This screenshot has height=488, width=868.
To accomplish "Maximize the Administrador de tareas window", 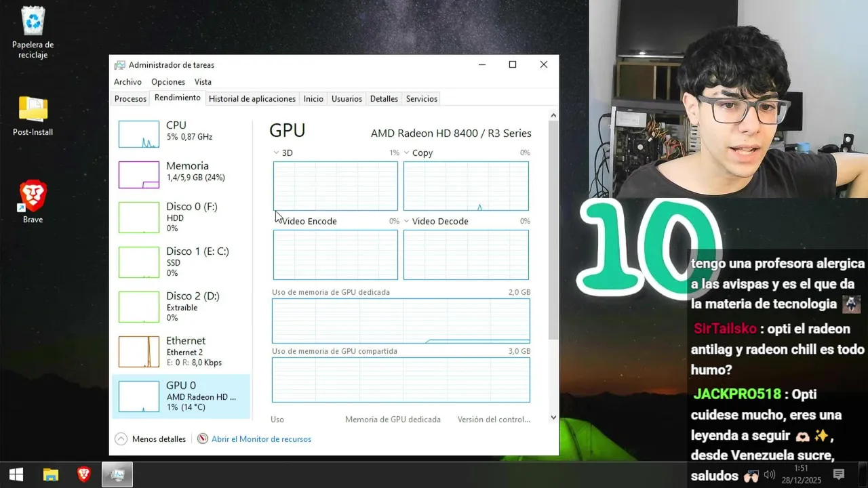I will tap(513, 64).
